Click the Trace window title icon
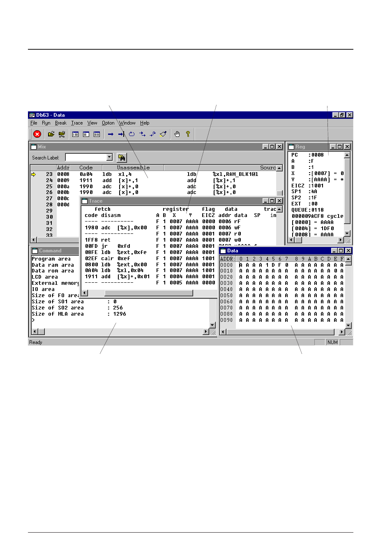The width and height of the screenshot is (392, 554). click(x=85, y=201)
